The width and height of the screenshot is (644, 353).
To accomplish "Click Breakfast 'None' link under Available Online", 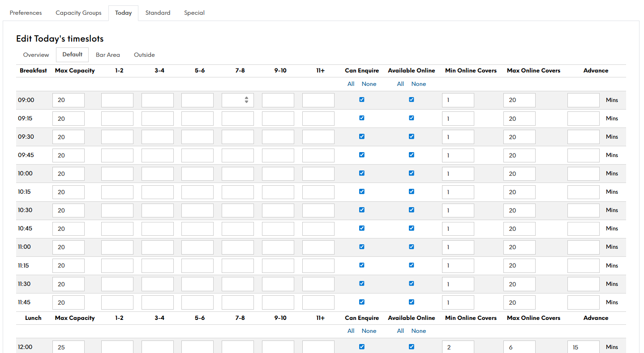I will pos(419,84).
